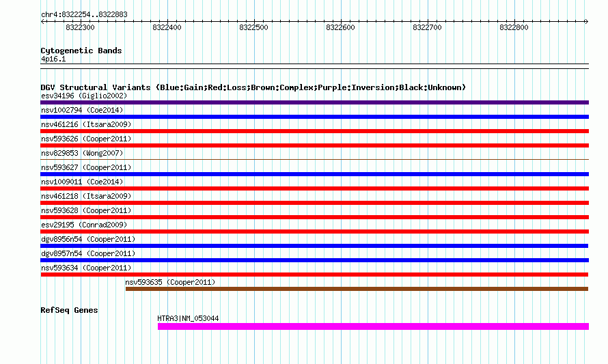The height and width of the screenshot is (364, 608).
Task: Open variant nsv593628 (Cooper2011) label
Action: pos(86,210)
